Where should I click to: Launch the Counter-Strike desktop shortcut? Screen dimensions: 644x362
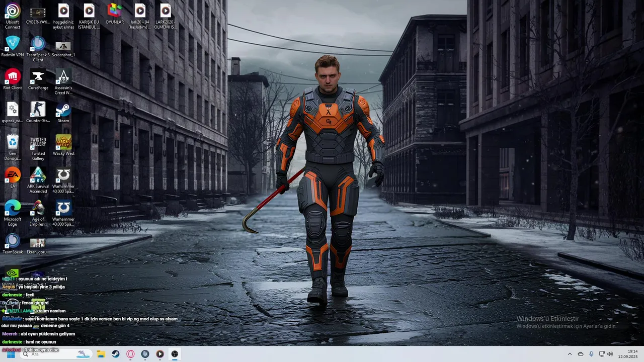[x=38, y=112]
